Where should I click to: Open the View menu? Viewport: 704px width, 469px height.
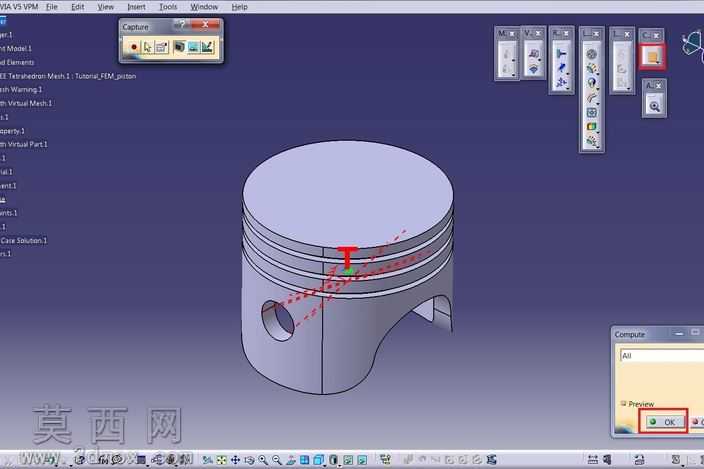pos(106,7)
